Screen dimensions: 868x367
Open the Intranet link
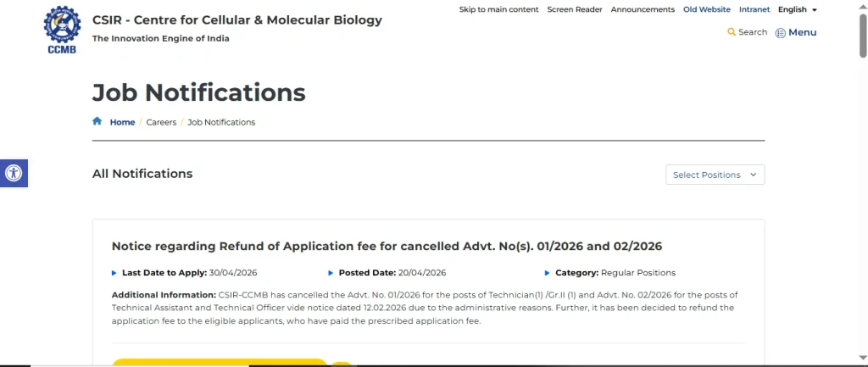pyautogui.click(x=754, y=9)
